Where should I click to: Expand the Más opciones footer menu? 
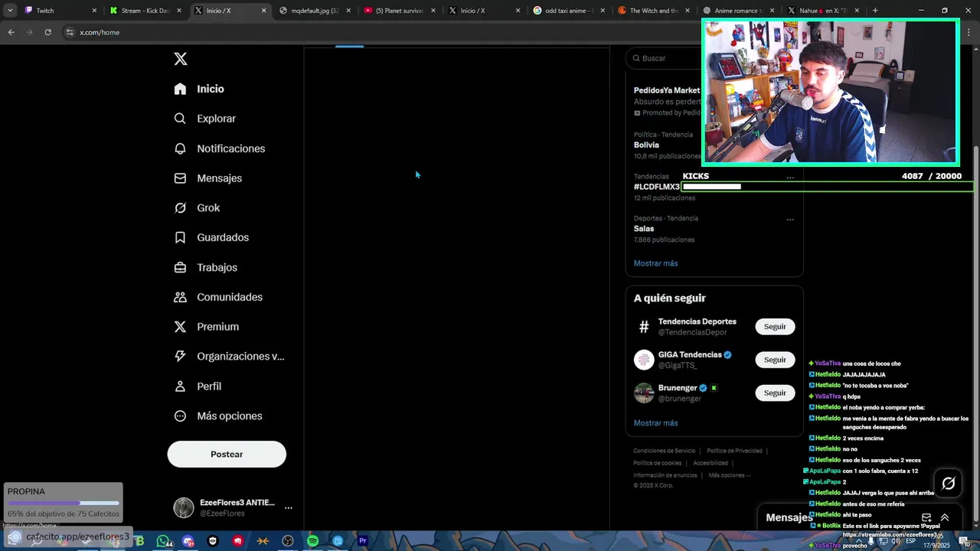730,475
